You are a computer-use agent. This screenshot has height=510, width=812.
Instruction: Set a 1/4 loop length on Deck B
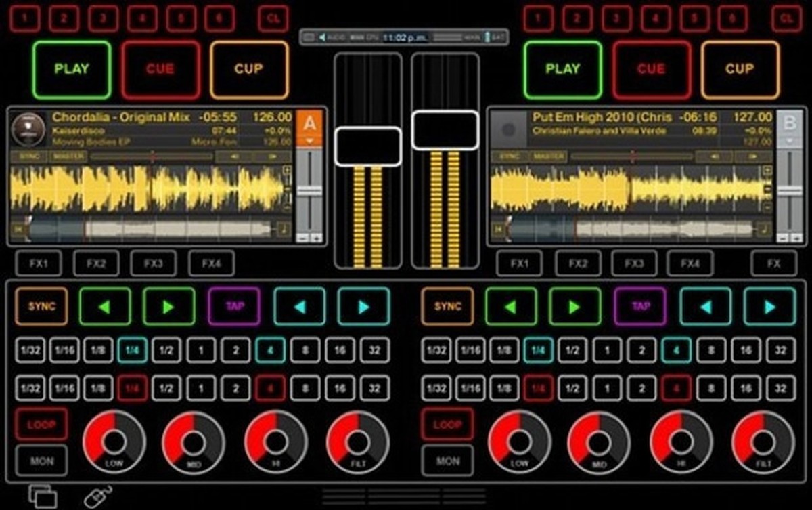point(539,351)
